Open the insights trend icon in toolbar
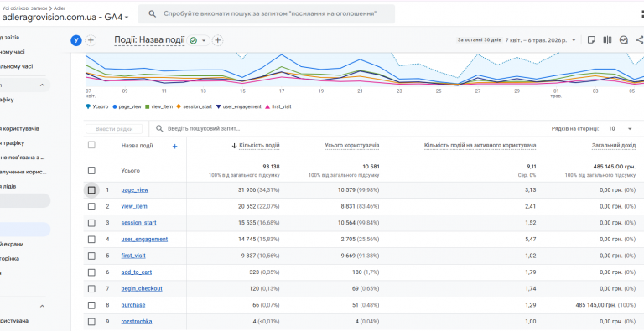 click(624, 40)
